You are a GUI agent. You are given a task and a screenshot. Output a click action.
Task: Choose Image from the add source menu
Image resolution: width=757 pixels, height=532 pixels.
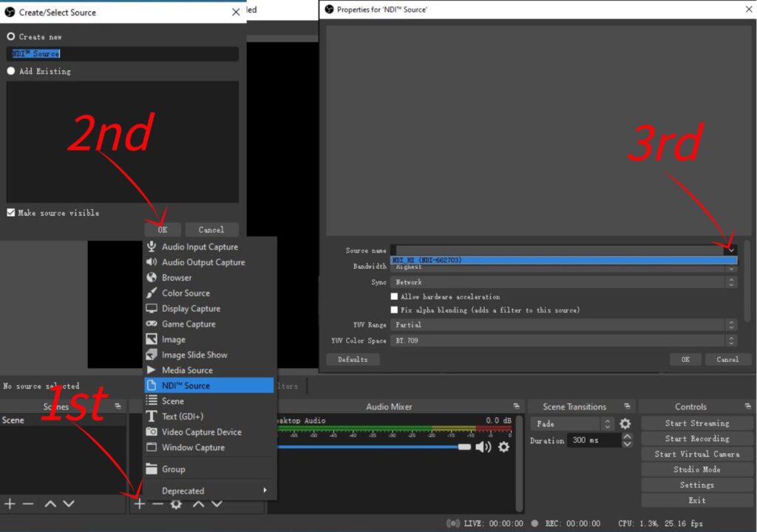209,339
